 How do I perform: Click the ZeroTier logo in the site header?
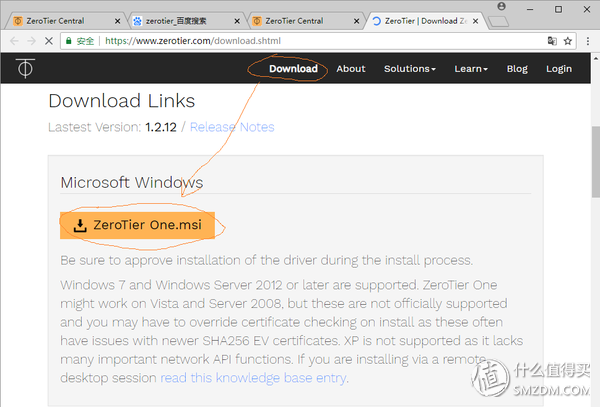(x=25, y=68)
